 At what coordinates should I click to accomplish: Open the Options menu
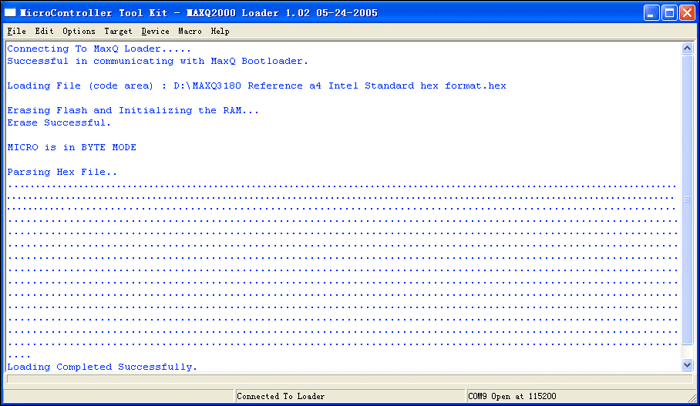coord(78,31)
